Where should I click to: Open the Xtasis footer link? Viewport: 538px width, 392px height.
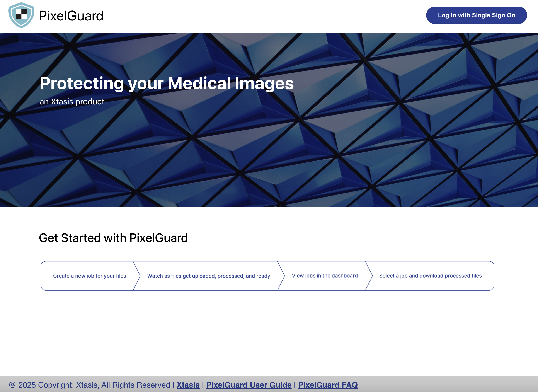[188, 385]
